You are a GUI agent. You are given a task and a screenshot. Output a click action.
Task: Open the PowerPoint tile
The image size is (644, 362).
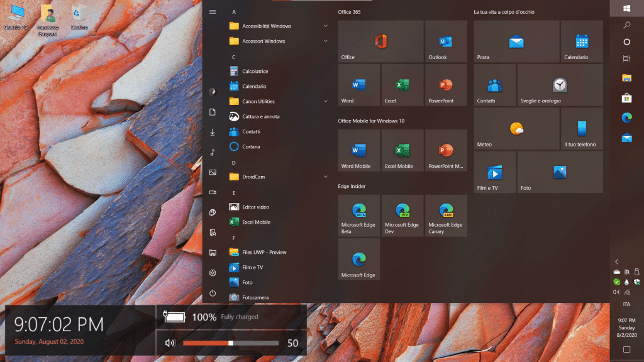point(446,85)
